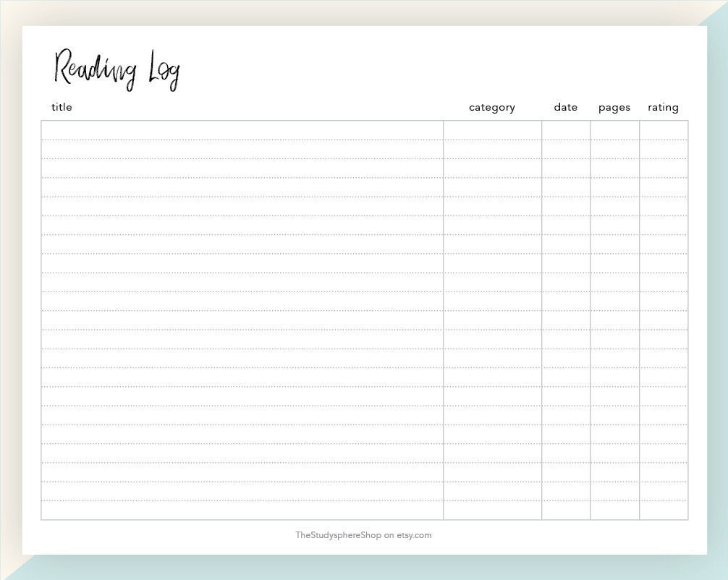Click the first cell under category
The height and width of the screenshot is (580, 728).
492,130
